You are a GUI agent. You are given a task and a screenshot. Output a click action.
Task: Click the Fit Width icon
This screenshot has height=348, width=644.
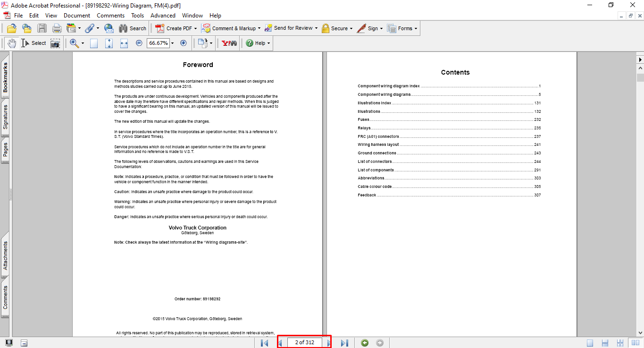124,43
